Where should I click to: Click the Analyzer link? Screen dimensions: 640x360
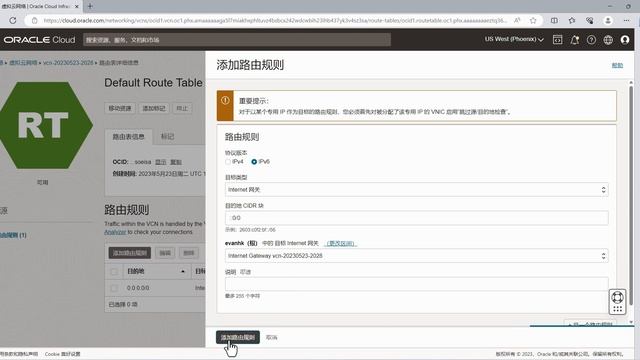[x=115, y=232]
